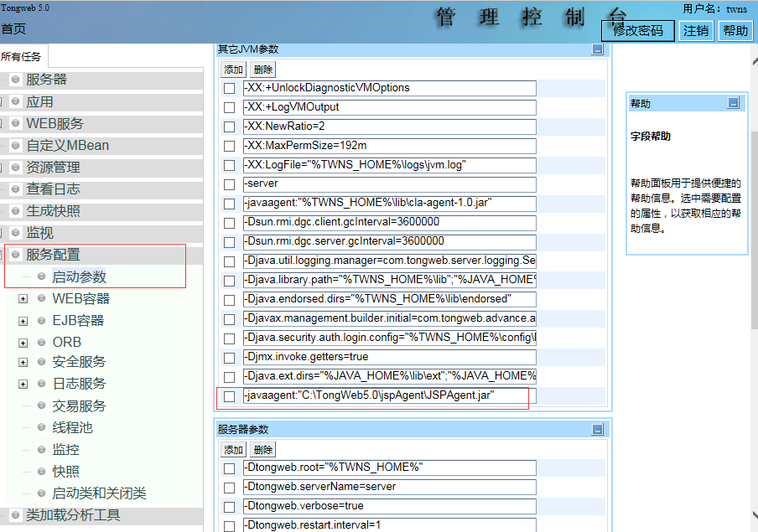This screenshot has height=532, width=758.
Task: Click the bullet icon beside 类加载分析工具
Action: [15, 515]
